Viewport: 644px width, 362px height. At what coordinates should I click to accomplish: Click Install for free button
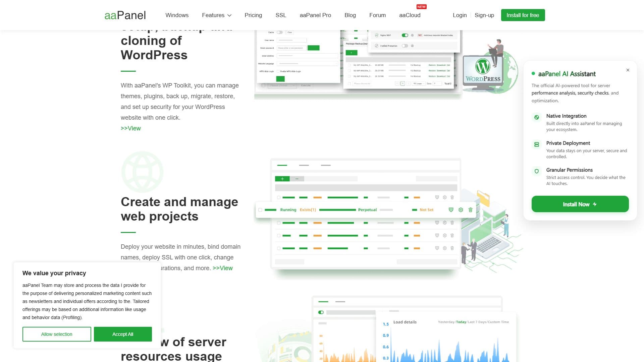[523, 15]
